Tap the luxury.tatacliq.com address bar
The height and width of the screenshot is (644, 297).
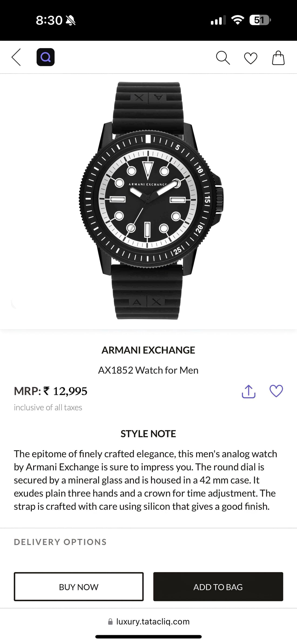click(x=148, y=621)
